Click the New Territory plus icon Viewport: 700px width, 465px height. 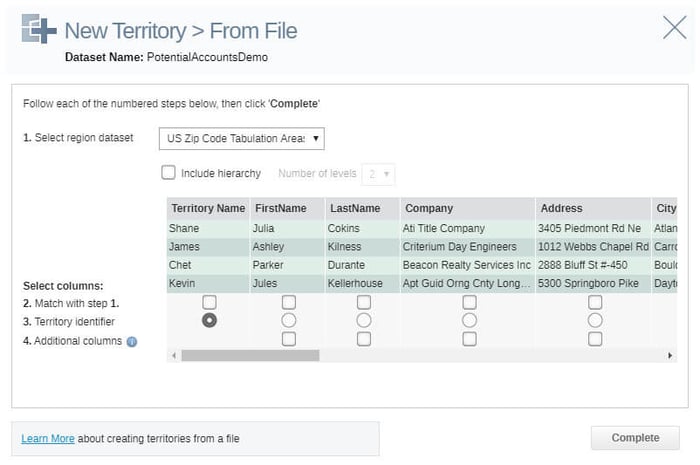click(x=38, y=30)
